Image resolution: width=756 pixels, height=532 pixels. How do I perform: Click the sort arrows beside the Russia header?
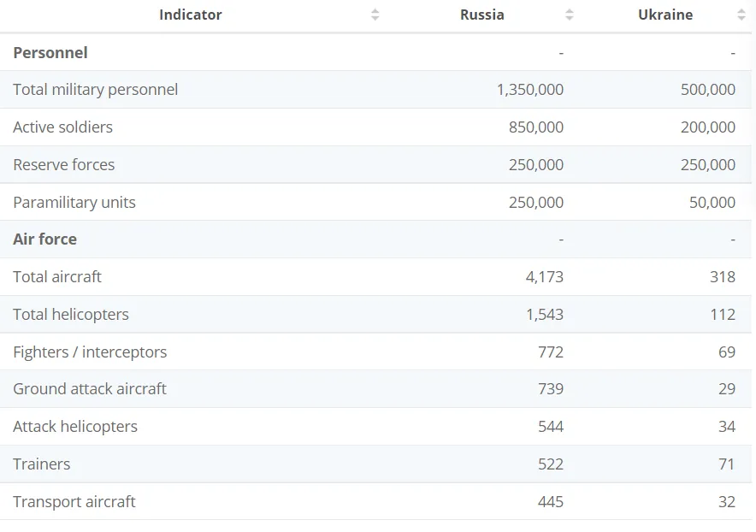click(x=570, y=15)
